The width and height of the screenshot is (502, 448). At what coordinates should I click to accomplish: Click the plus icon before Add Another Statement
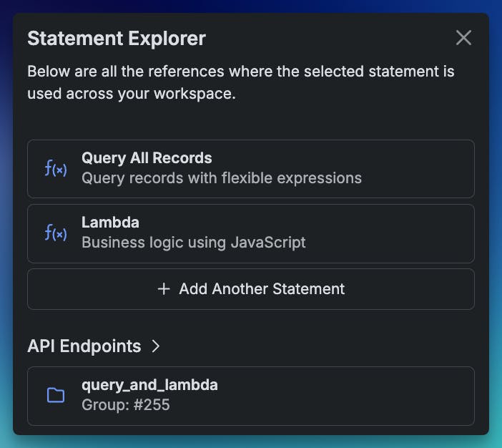pyautogui.click(x=164, y=289)
